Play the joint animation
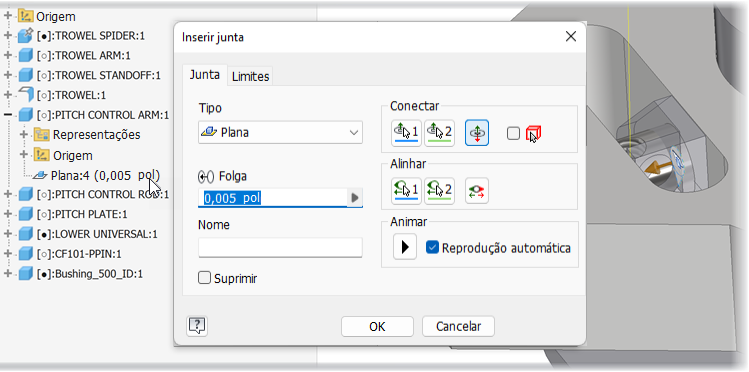Screen dimensions: 749x372 coord(405,247)
